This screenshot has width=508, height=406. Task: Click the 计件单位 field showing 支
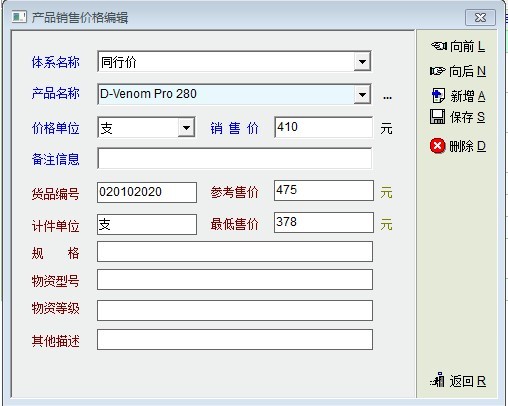[x=147, y=224]
